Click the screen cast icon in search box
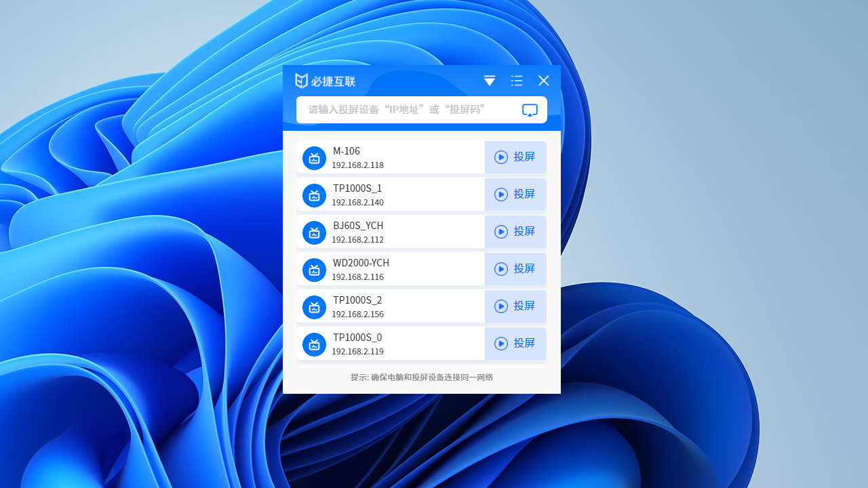Viewport: 868px width, 488px height. tap(530, 110)
